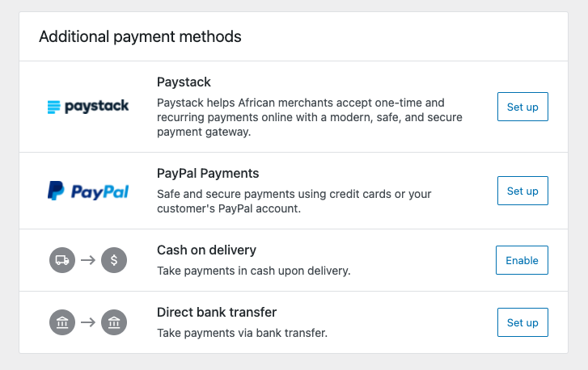Viewport: 588px width, 370px height.
Task: Click the left bank building icon
Action: [x=62, y=322]
